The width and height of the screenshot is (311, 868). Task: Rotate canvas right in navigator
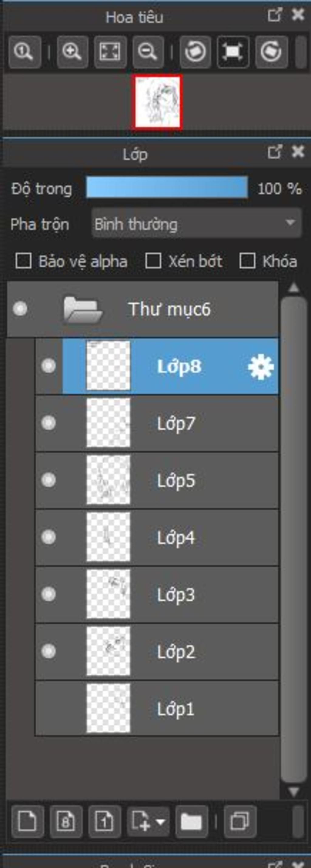click(x=271, y=52)
